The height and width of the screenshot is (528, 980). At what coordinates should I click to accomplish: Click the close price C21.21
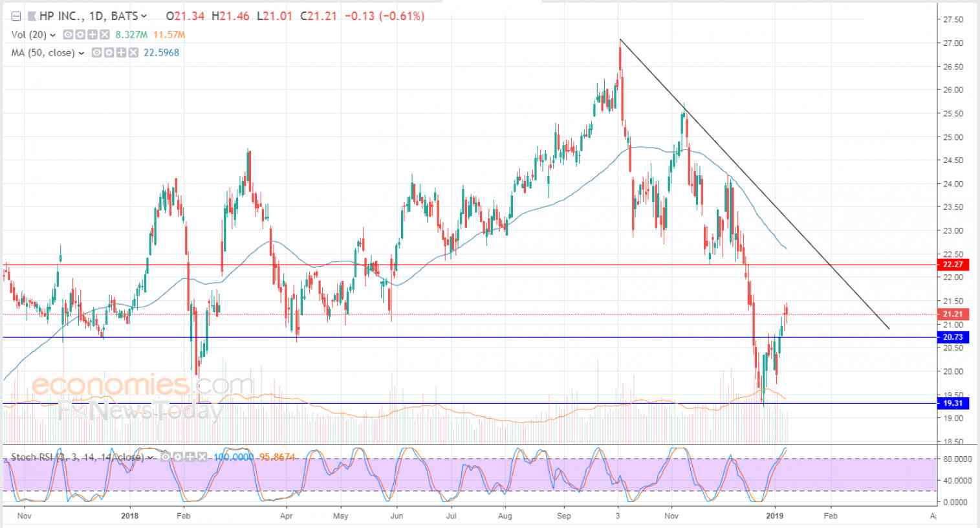coord(318,16)
